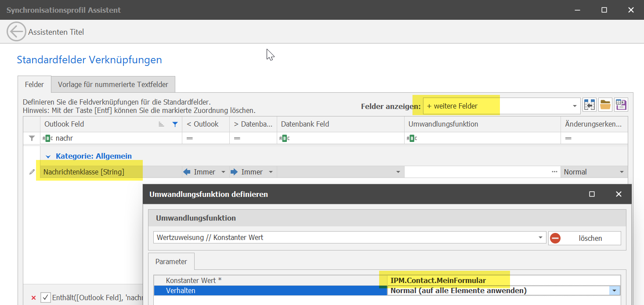Open the ellipsis button in Umwandlungsfunktion cell

pyautogui.click(x=555, y=172)
